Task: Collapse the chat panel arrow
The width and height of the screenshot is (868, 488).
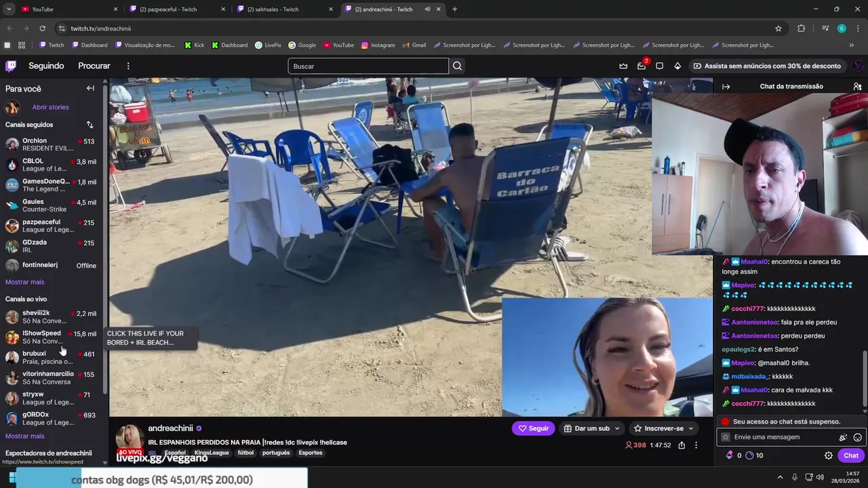Action: (x=726, y=87)
